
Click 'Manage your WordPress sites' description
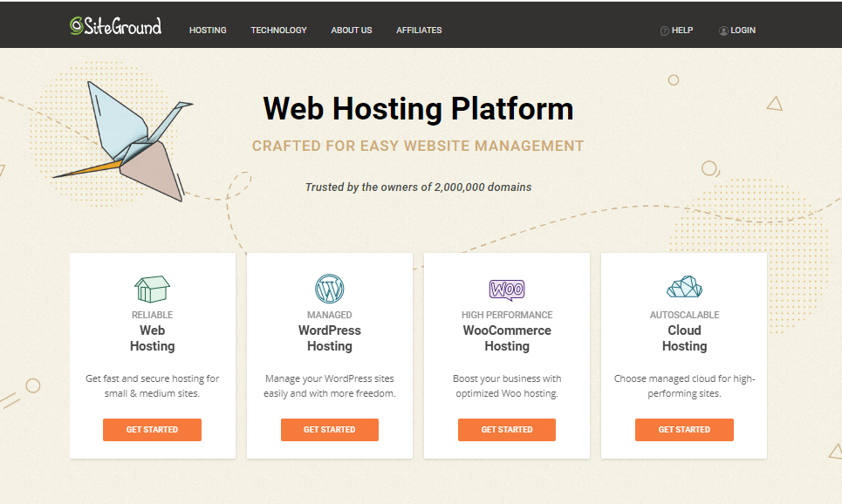click(330, 386)
